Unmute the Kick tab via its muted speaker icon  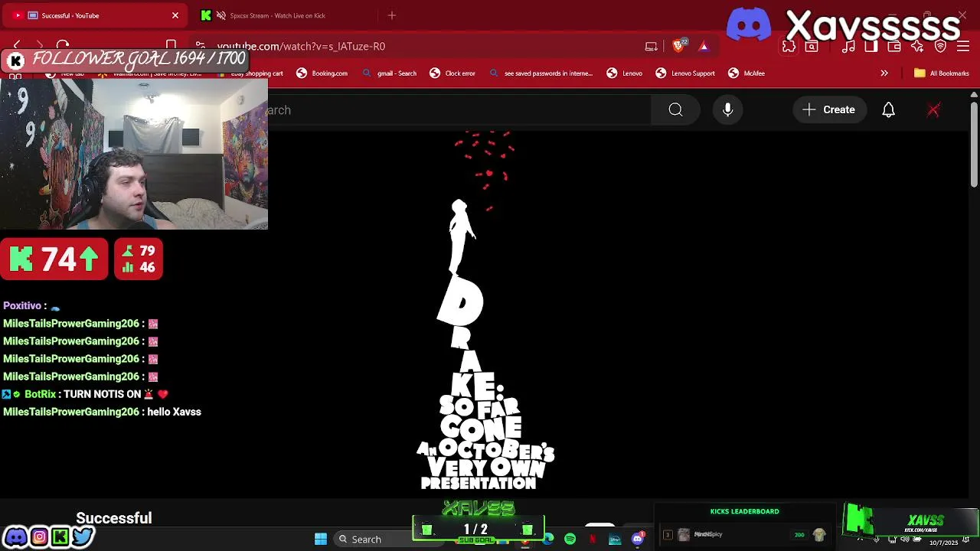(x=221, y=15)
